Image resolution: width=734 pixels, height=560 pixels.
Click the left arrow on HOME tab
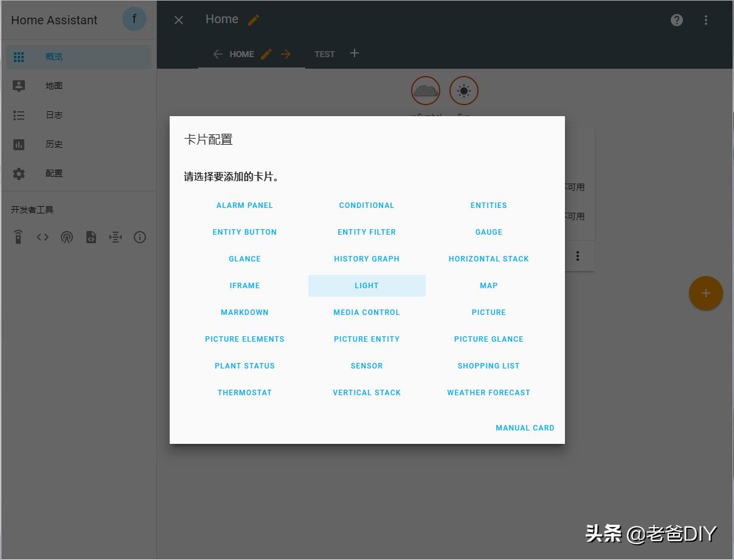click(x=218, y=54)
